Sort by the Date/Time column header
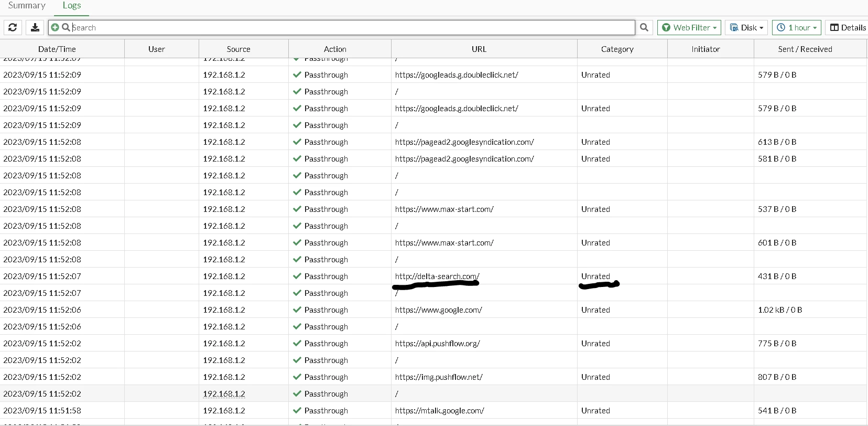 57,49
